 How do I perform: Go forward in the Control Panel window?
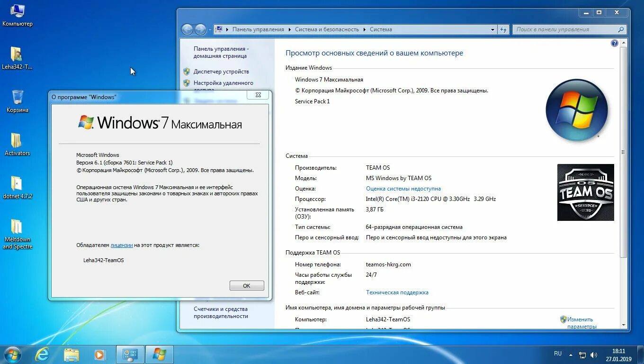(x=201, y=29)
